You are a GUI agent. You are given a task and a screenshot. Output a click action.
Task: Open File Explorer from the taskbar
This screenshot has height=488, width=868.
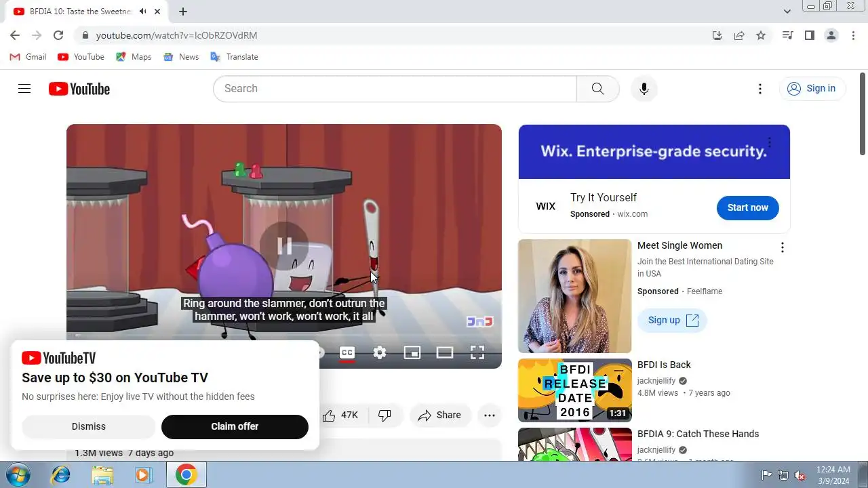102,475
